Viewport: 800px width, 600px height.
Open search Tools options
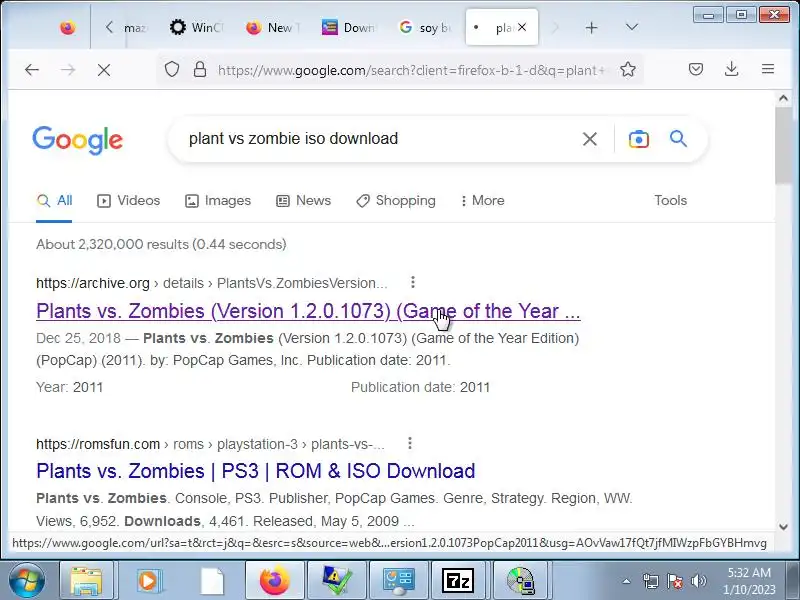pos(670,201)
